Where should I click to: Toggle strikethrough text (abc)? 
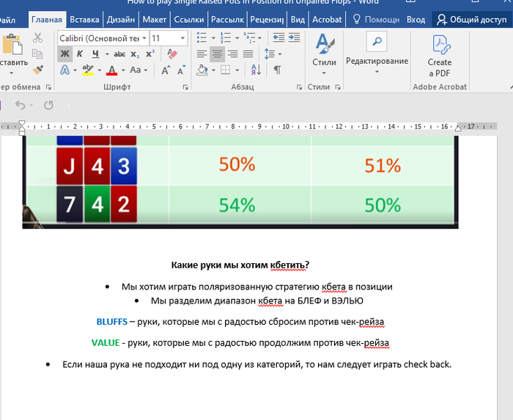click(x=119, y=54)
